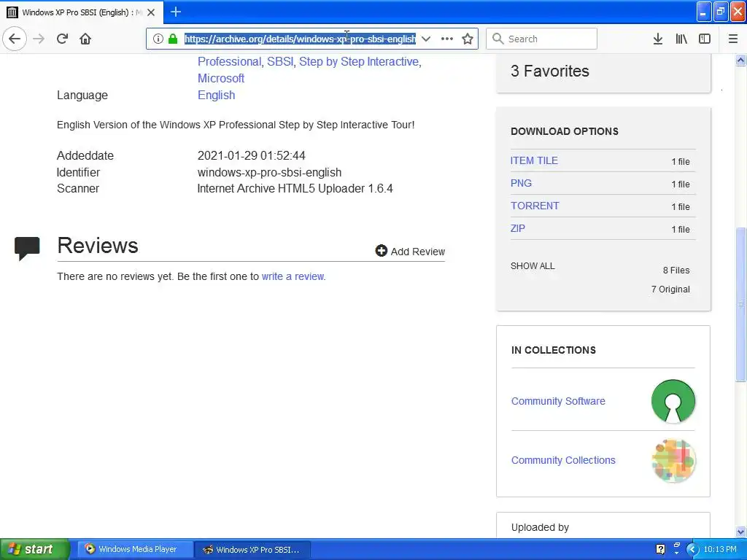Click the 'write a review' link
The width and height of the screenshot is (747, 560).
[x=293, y=276]
